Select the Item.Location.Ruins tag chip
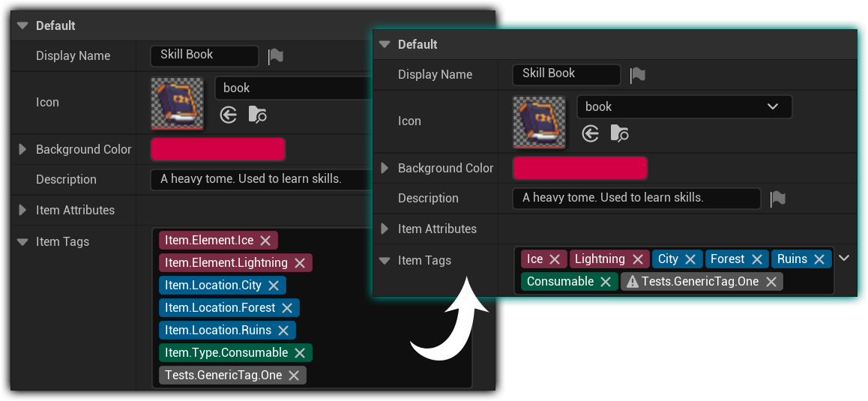868x401 pixels. point(217,331)
